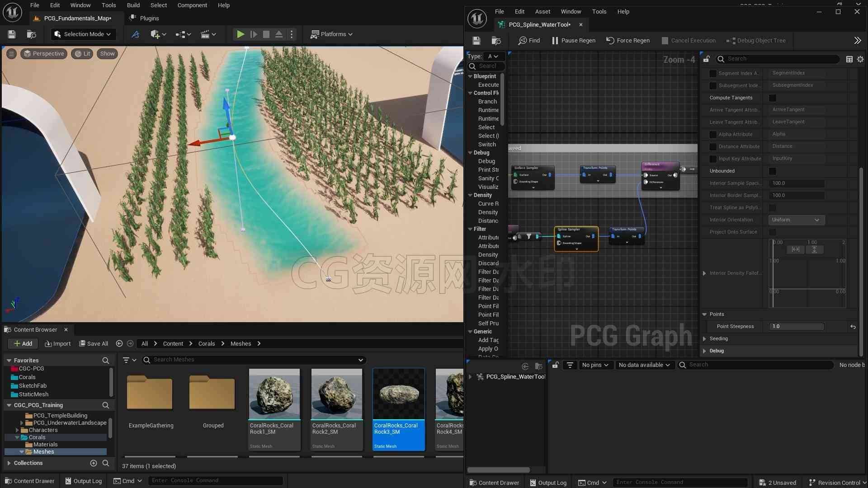The image size is (868, 488).
Task: Switch to the Plugins tab
Action: point(145,19)
